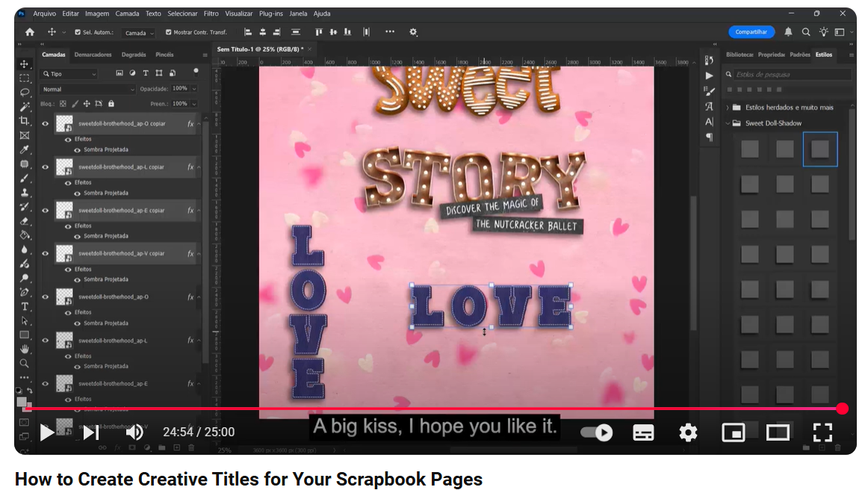The image size is (868, 490).
Task: Select the Rectangular Marquee tool
Action: tap(25, 78)
